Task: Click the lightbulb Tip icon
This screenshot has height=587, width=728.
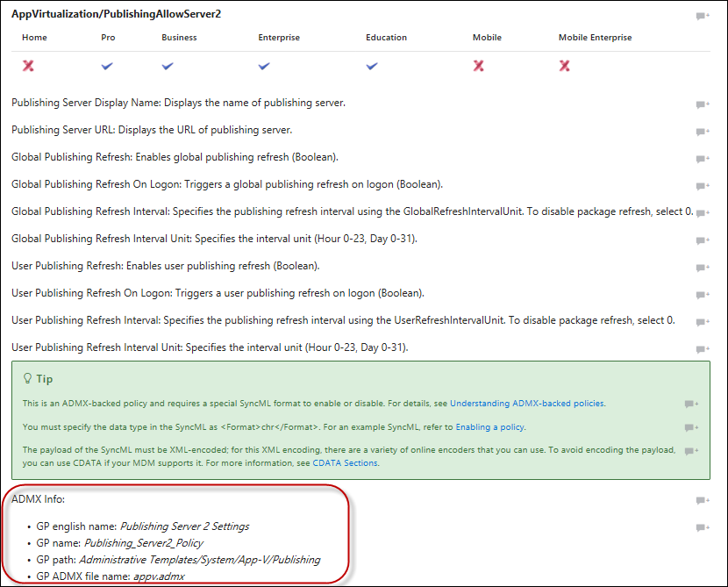Action: click(x=27, y=379)
